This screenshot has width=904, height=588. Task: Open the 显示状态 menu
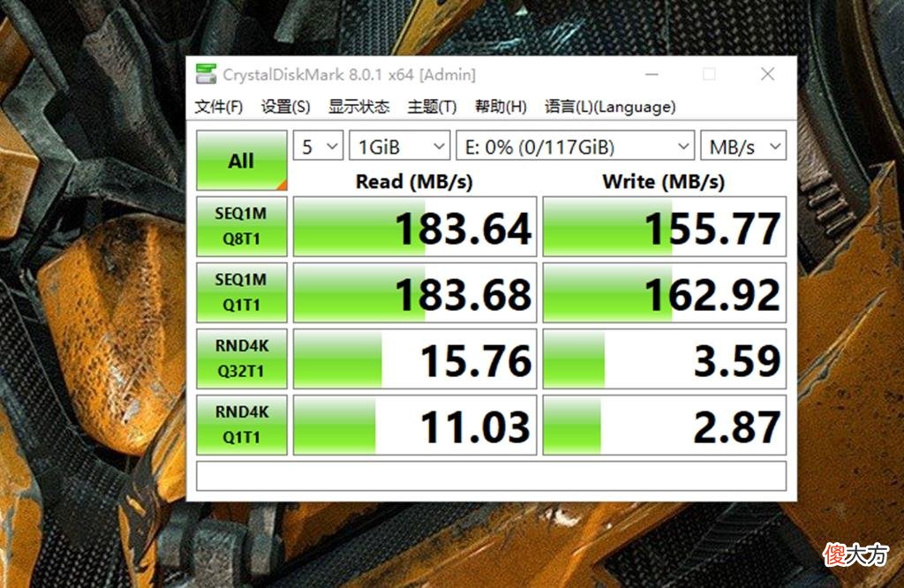(358, 107)
